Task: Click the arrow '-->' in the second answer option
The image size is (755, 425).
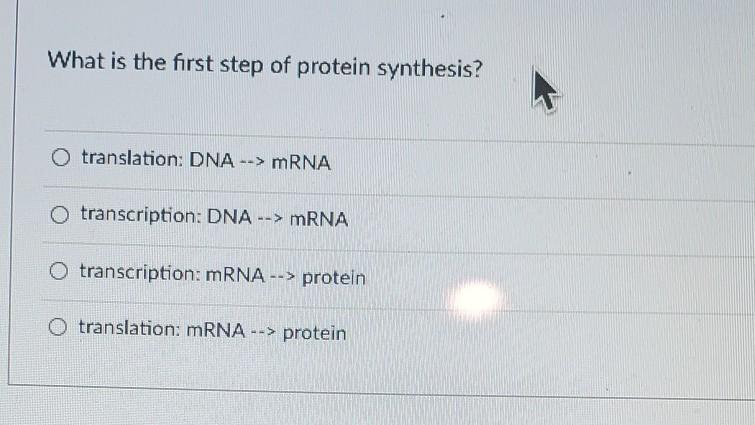Action: [270, 219]
